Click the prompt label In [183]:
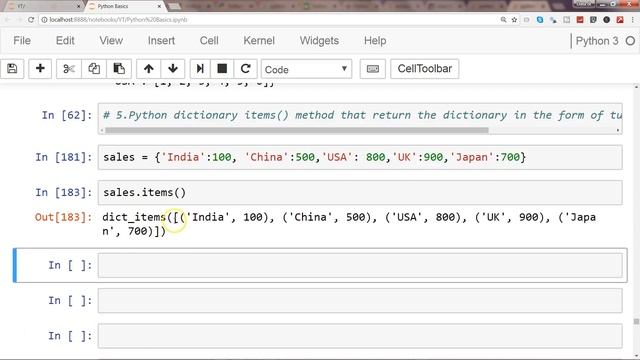Image resolution: width=640 pixels, height=360 pixels. [x=64, y=192]
